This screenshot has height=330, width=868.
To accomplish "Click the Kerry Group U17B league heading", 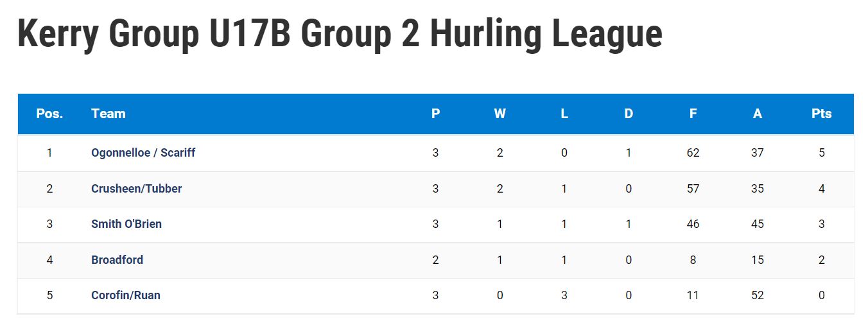I will point(340,33).
